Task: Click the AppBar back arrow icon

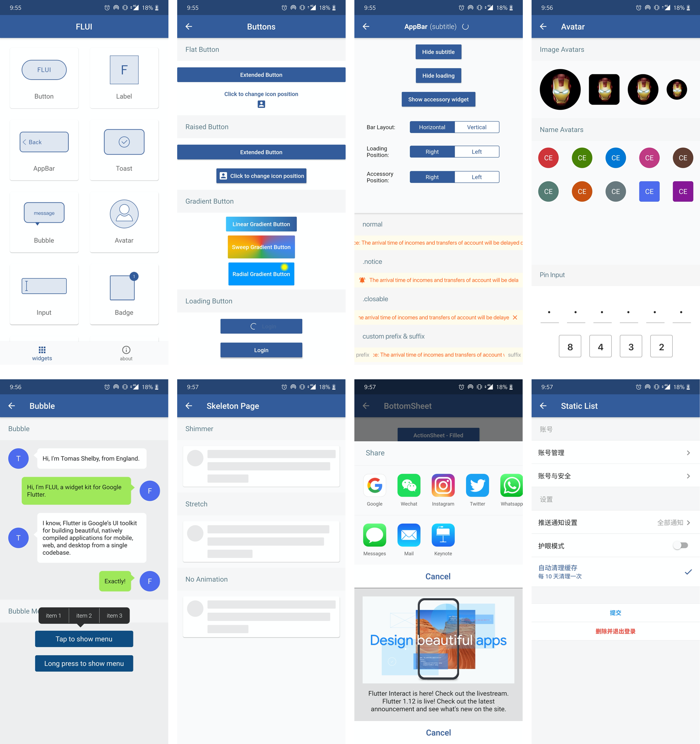Action: click(x=367, y=26)
